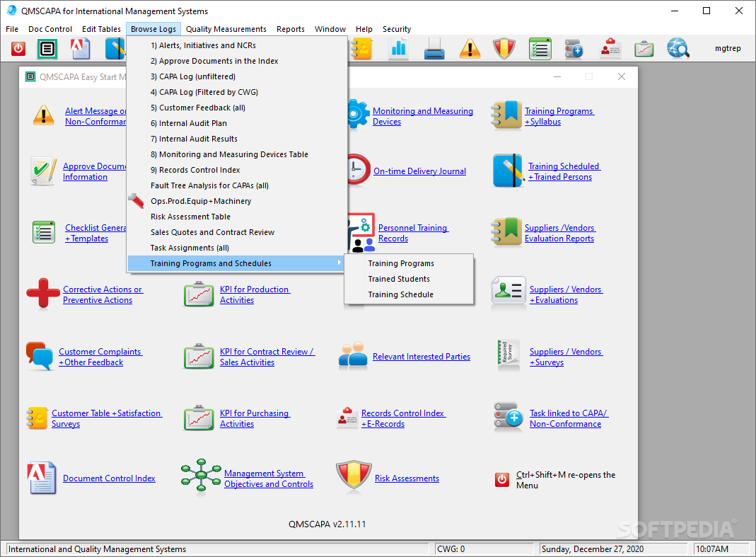756x557 pixels.
Task: Click the Training Programs notebook icon
Action: pyautogui.click(x=507, y=115)
